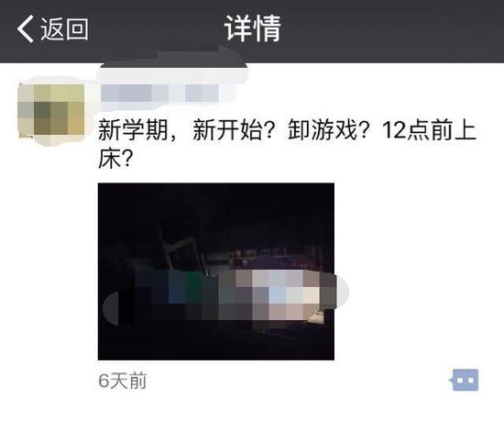
Task: Open the poster's pixelated avatar picture
Action: [51, 111]
